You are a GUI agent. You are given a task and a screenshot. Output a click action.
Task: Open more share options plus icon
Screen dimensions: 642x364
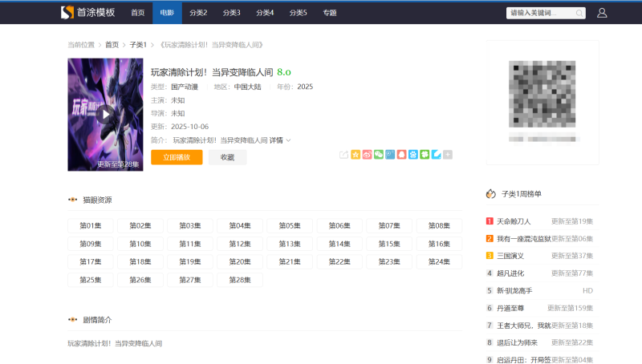[448, 155]
